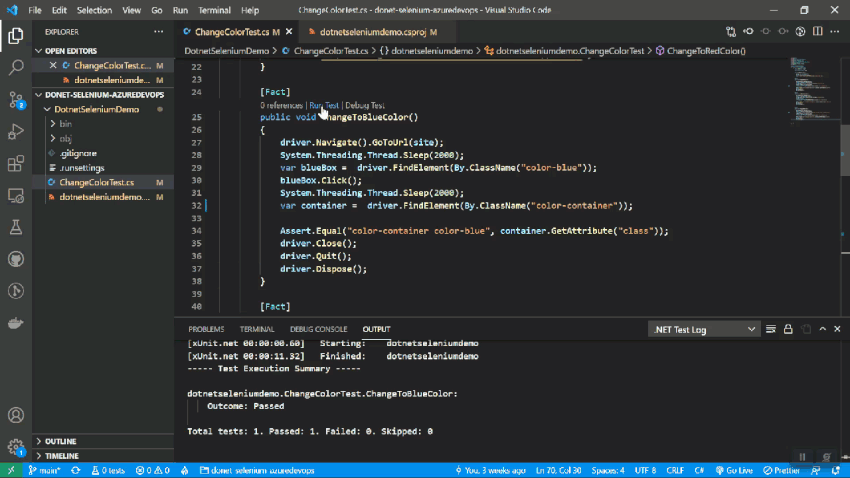The height and width of the screenshot is (478, 850).
Task: Click sync changes icon in status bar
Action: (75, 470)
